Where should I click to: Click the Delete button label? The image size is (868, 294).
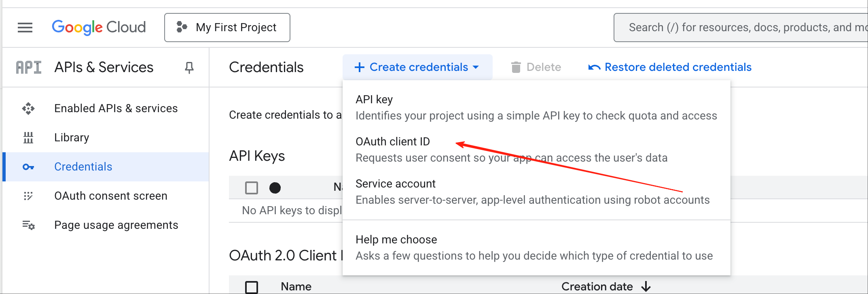click(x=544, y=67)
